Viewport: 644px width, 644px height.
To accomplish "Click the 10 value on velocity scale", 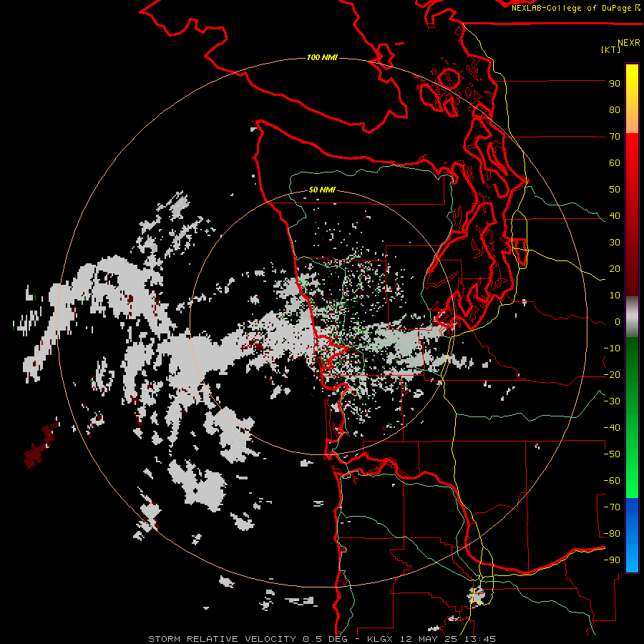I will coord(615,296).
